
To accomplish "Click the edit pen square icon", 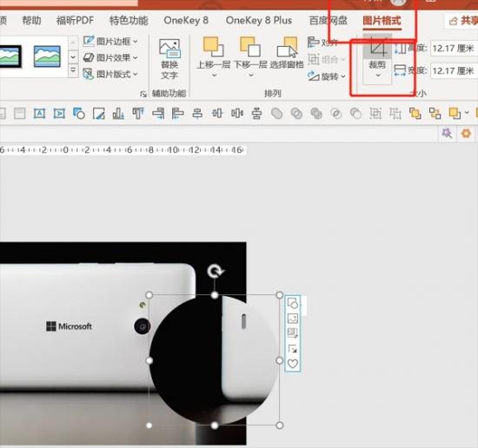I will [x=99, y=114].
